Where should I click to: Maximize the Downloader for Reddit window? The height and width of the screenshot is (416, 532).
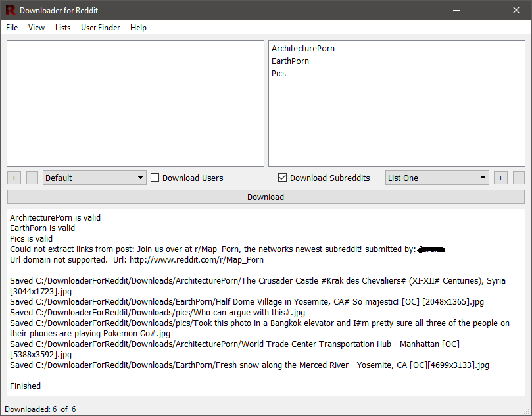click(486, 10)
